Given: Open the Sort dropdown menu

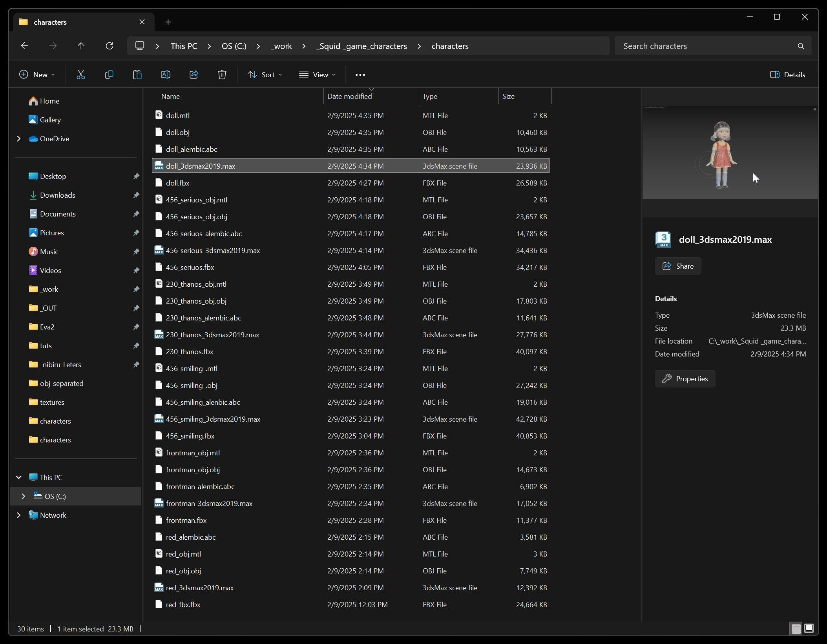Looking at the screenshot, I should coord(265,75).
